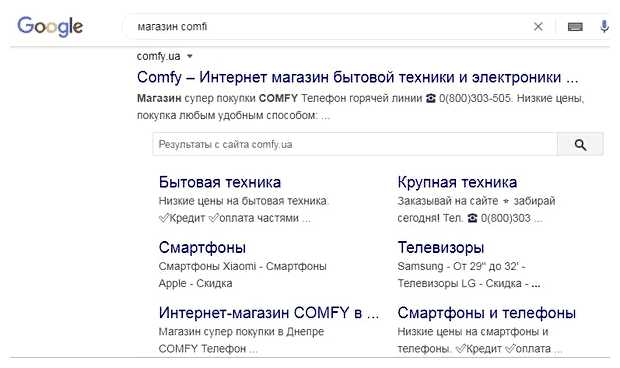Open the 'Смартфоны' sitelink
Screen dimensions: 620x368
point(202,248)
